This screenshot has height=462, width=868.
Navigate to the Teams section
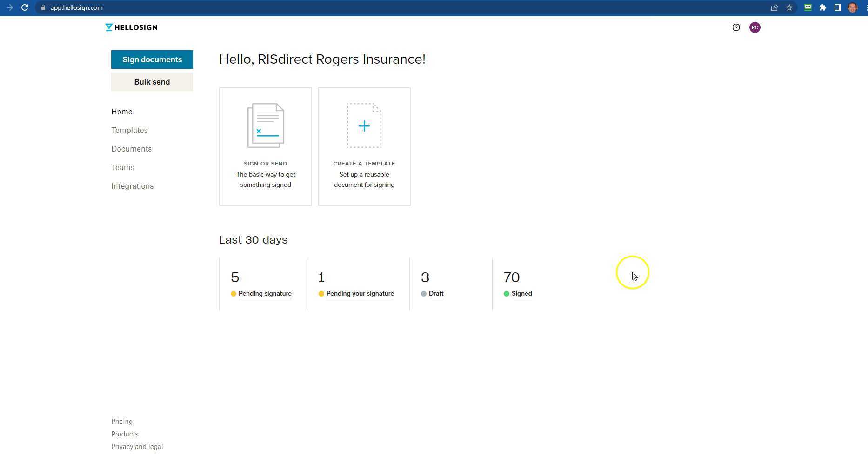point(123,167)
